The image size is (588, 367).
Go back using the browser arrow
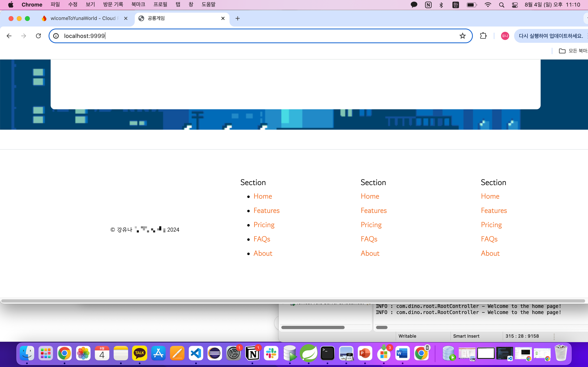point(9,36)
